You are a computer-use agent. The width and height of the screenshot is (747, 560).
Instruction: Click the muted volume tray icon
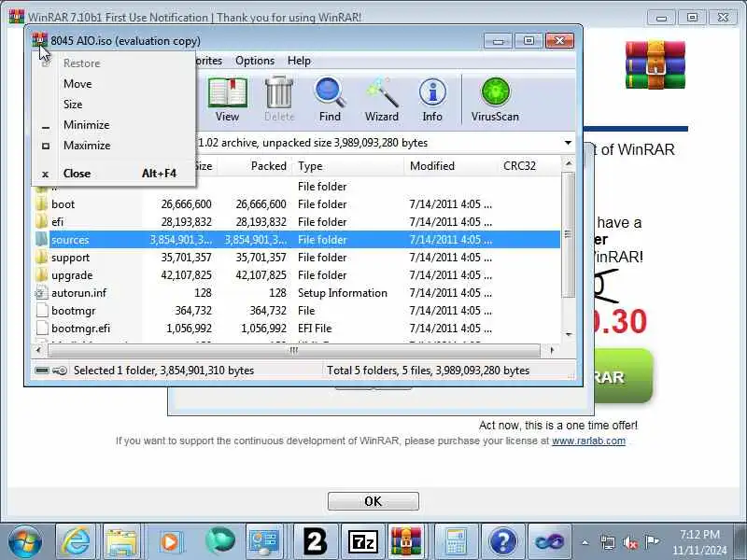tap(630, 542)
